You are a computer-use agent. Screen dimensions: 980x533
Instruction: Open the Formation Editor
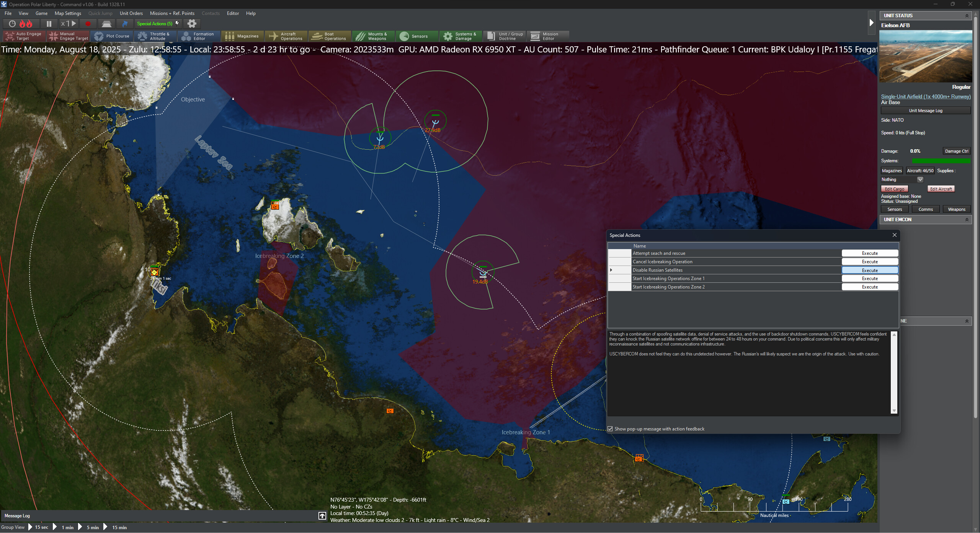click(199, 36)
